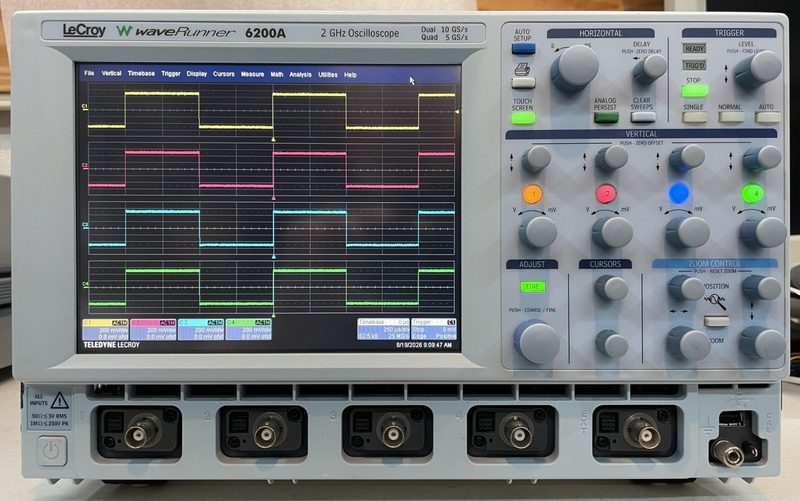
Task: Select Single trigger mode button
Action: point(694,117)
